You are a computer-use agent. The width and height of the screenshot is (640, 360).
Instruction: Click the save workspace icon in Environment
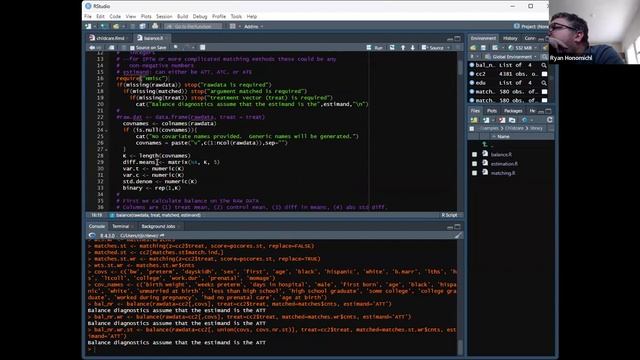(483, 48)
